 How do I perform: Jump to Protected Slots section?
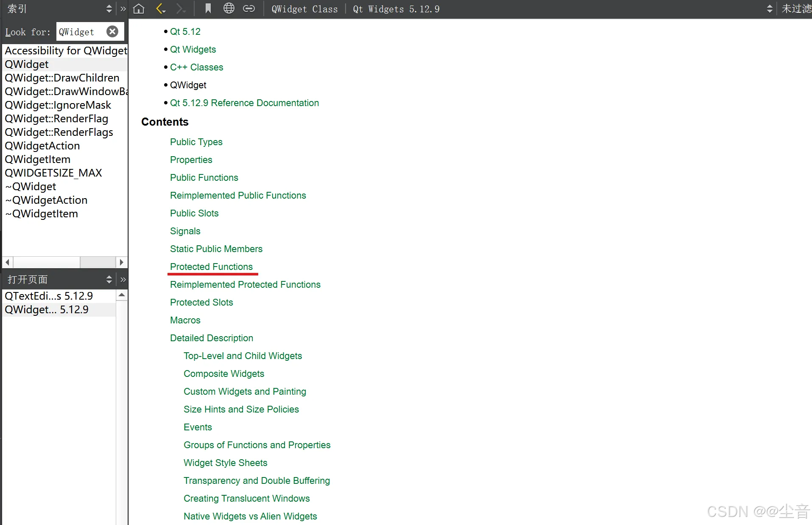point(201,302)
